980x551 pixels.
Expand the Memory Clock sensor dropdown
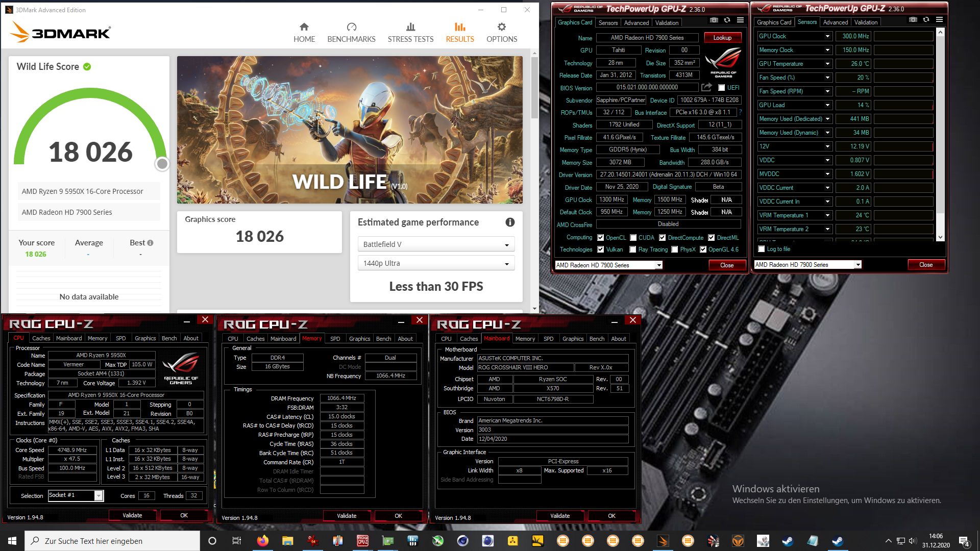click(x=827, y=50)
